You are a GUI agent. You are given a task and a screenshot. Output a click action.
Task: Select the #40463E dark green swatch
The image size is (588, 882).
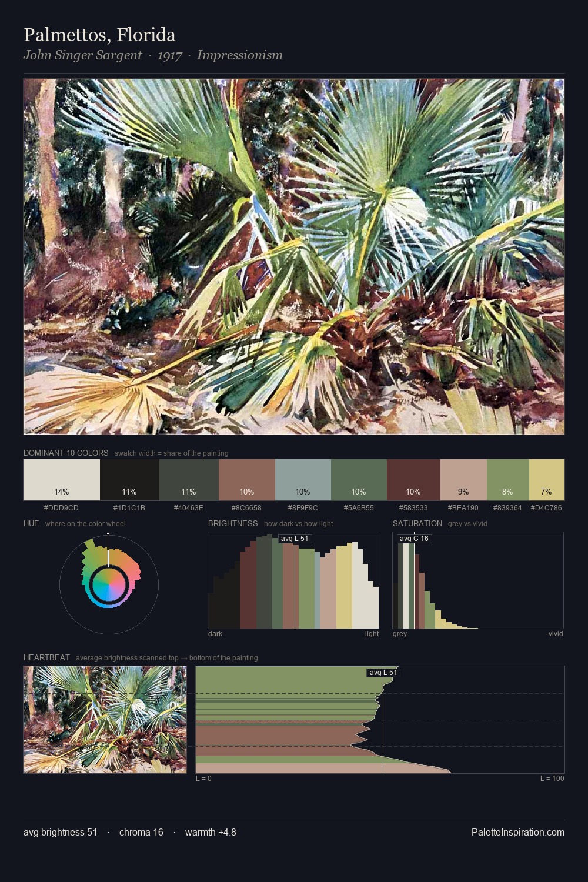[x=189, y=480]
